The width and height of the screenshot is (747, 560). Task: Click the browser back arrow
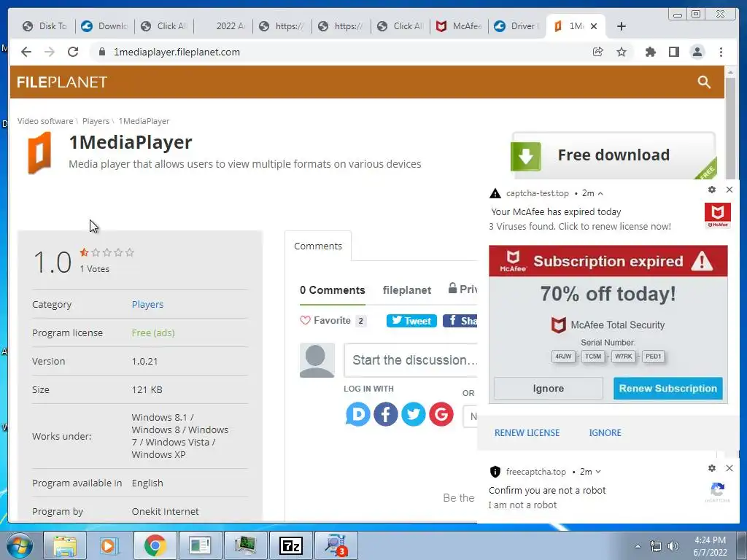pos(26,52)
